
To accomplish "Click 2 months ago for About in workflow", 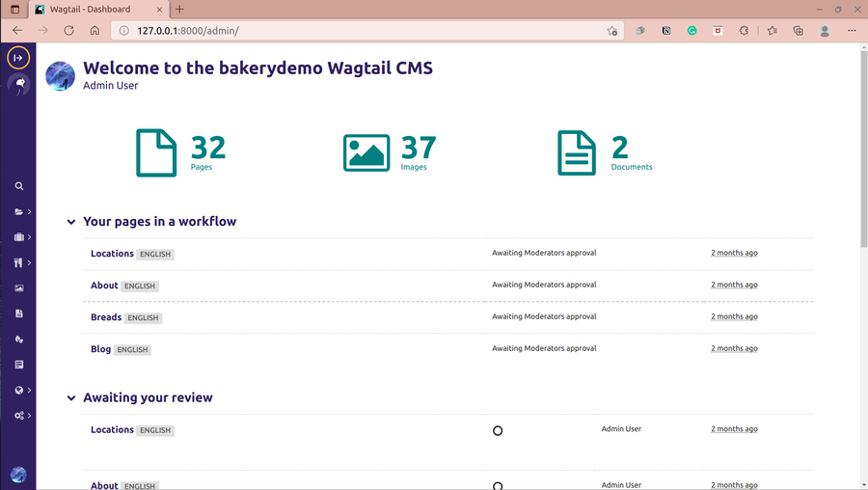I will [734, 285].
